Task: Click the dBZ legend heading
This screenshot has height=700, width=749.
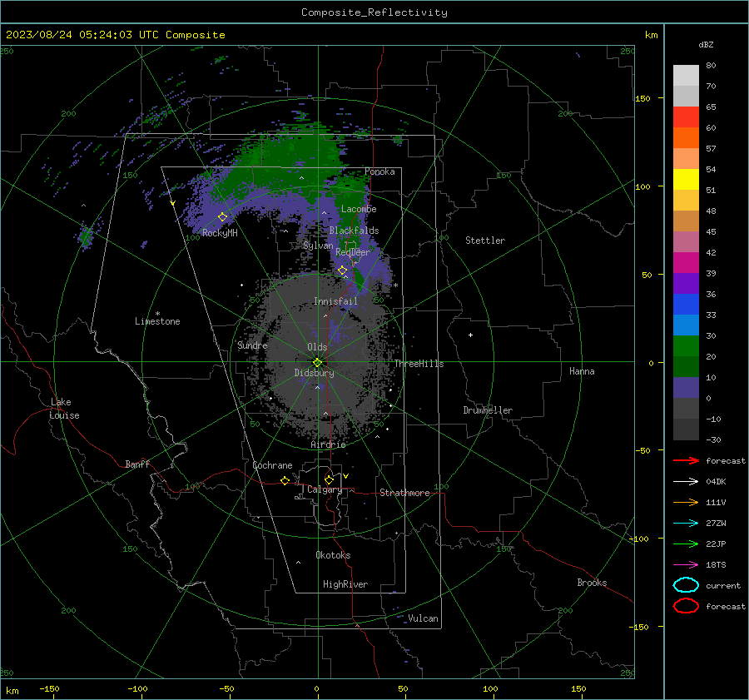Action: [706, 44]
